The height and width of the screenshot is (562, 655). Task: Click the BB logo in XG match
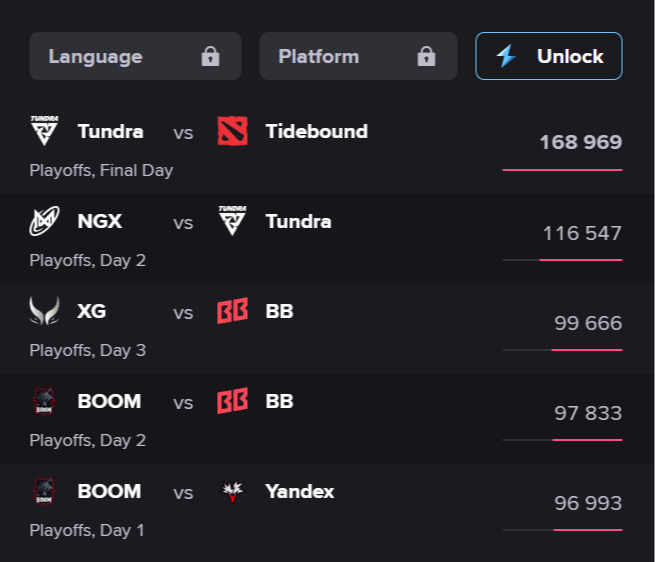point(233,311)
